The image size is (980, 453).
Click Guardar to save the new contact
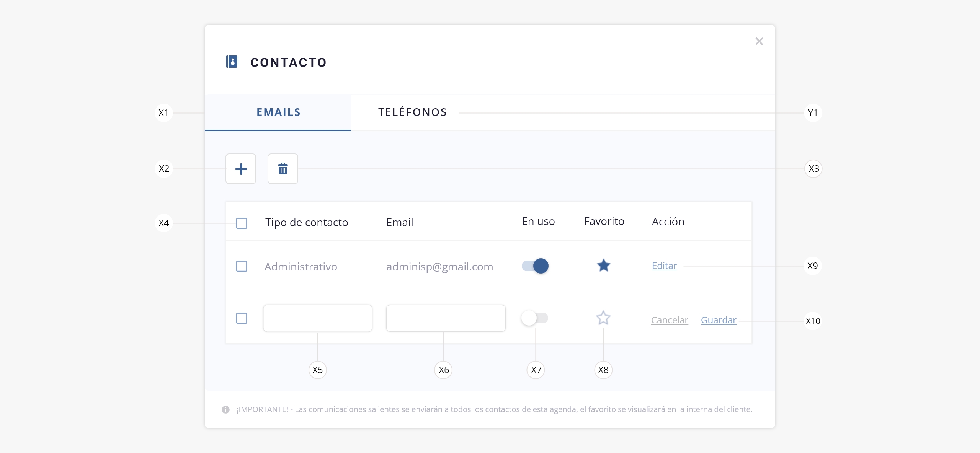coord(718,320)
